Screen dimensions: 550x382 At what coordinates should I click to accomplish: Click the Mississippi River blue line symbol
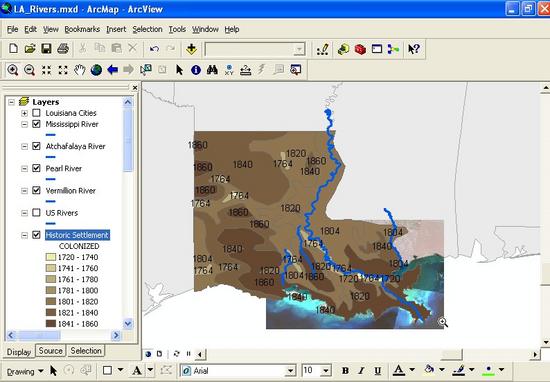(x=51, y=135)
